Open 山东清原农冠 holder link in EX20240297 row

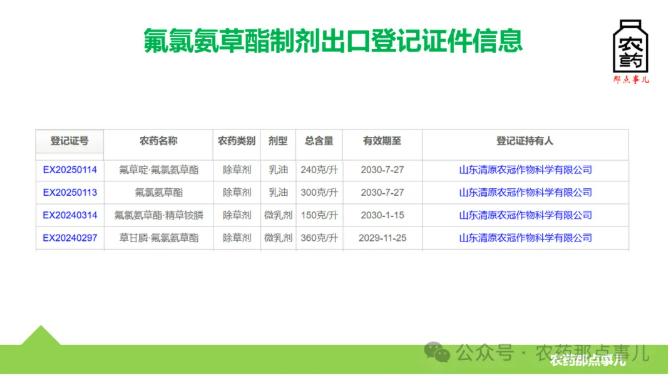[x=525, y=238]
